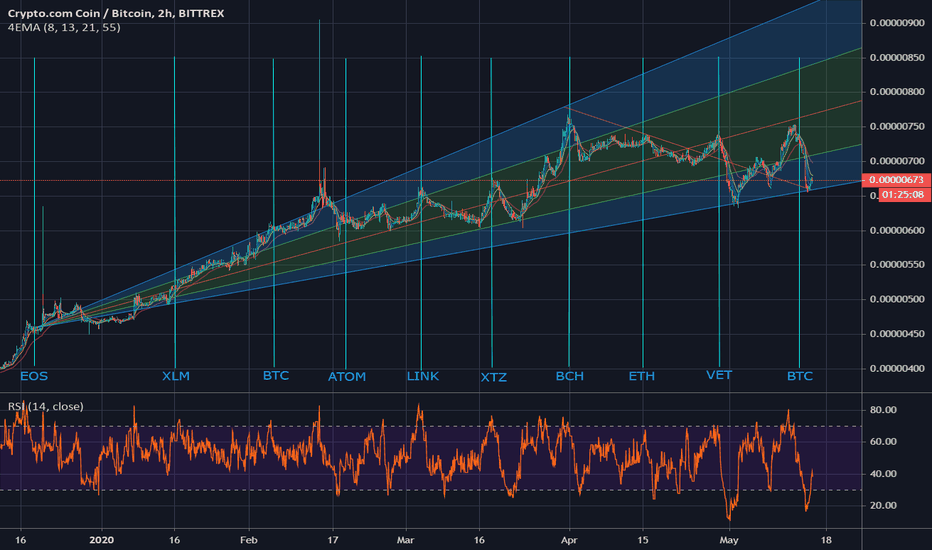Screen dimensions: 932x550
Task: Click the Mar date on time axis
Action: [x=405, y=540]
